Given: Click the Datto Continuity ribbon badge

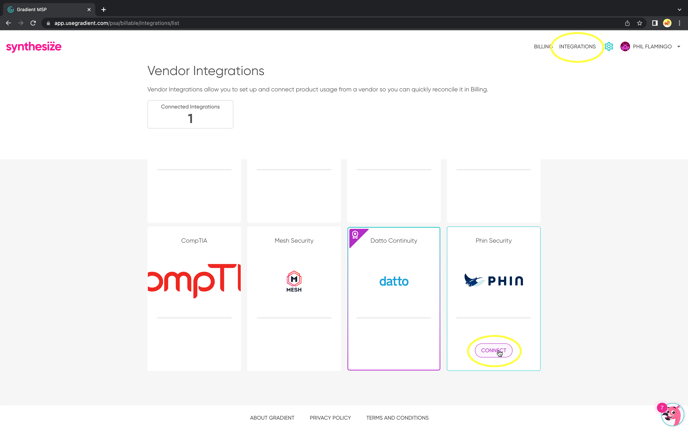Looking at the screenshot, I should pyautogui.click(x=356, y=236).
